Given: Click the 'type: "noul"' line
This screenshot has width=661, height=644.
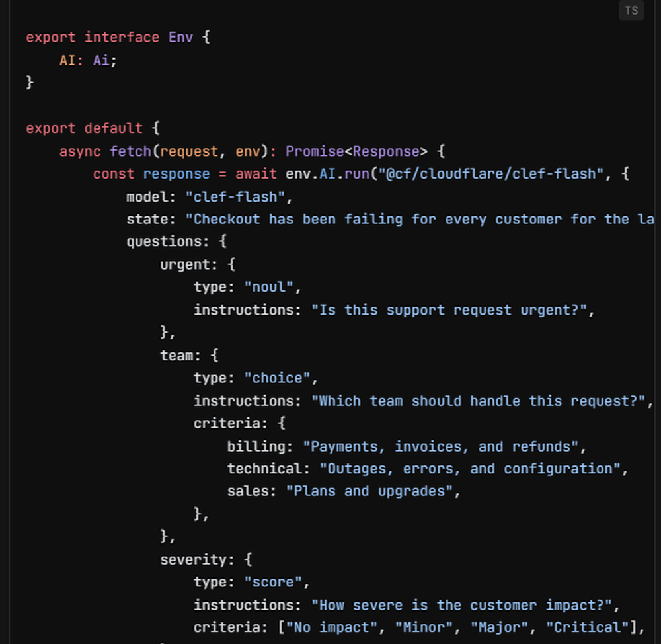Looking at the screenshot, I should [247, 287].
